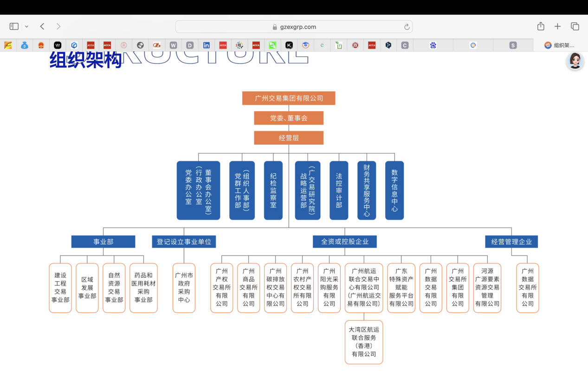Go back with the back arrow
588x382 pixels.
coord(42,26)
